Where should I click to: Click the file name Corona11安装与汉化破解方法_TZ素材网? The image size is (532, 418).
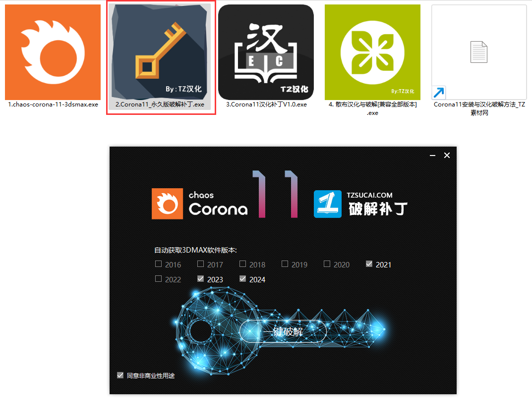click(x=479, y=108)
